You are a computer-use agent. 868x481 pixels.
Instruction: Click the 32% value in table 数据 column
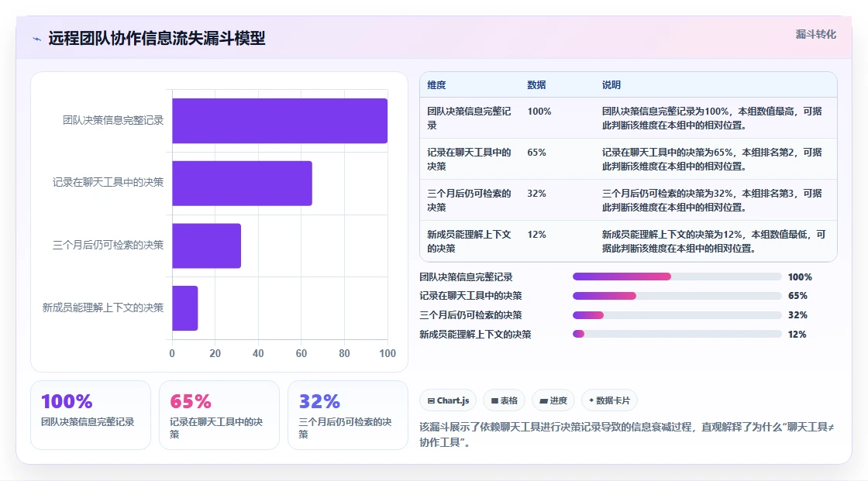[536, 193]
